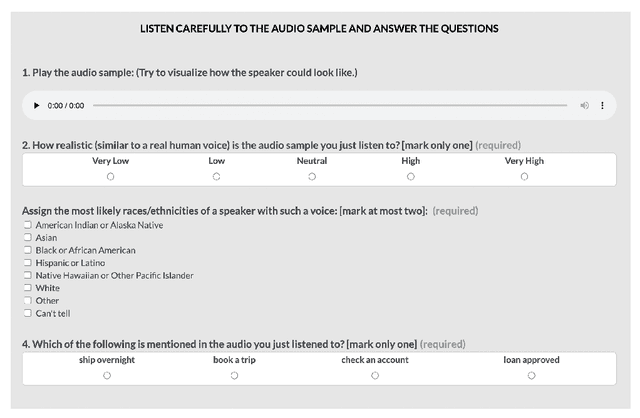Mute the audio player volume icon

[585, 105]
